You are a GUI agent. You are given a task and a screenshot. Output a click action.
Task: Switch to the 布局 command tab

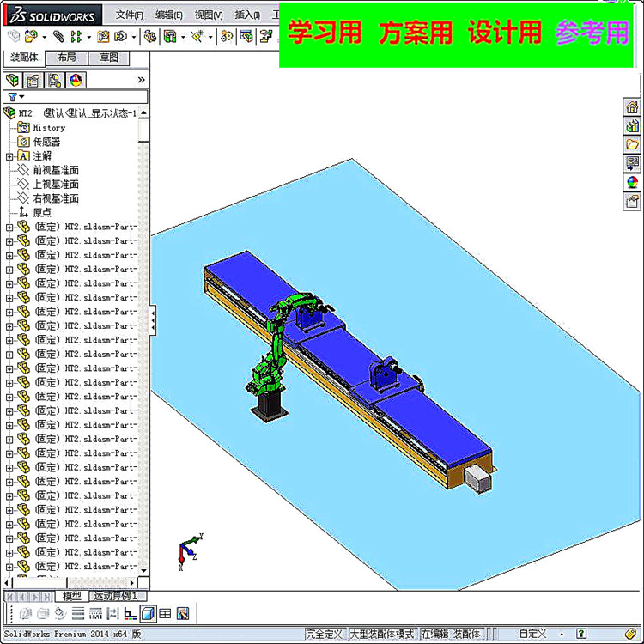click(x=66, y=58)
